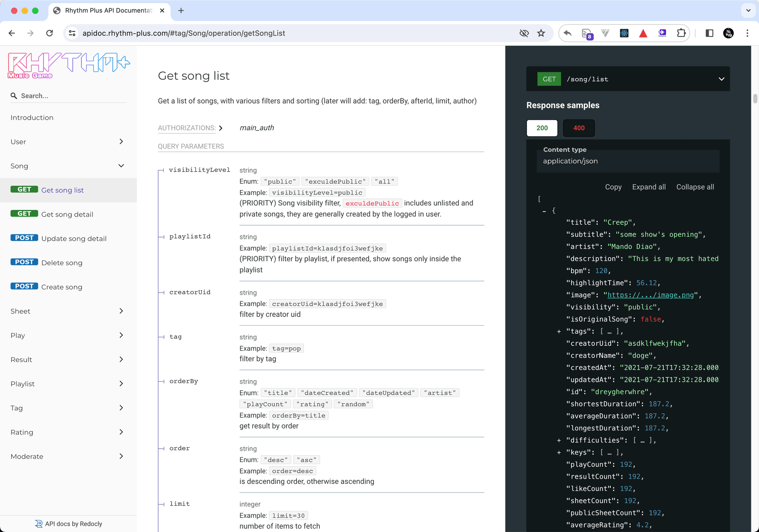Open the Chrome three-dot menu
The image size is (759, 532).
747,33
